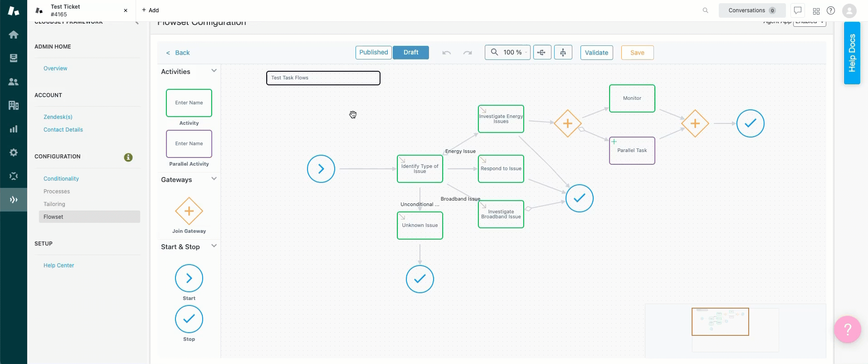The height and width of the screenshot is (364, 868).
Task: Open Customers icon in left navigation
Action: coord(14,82)
